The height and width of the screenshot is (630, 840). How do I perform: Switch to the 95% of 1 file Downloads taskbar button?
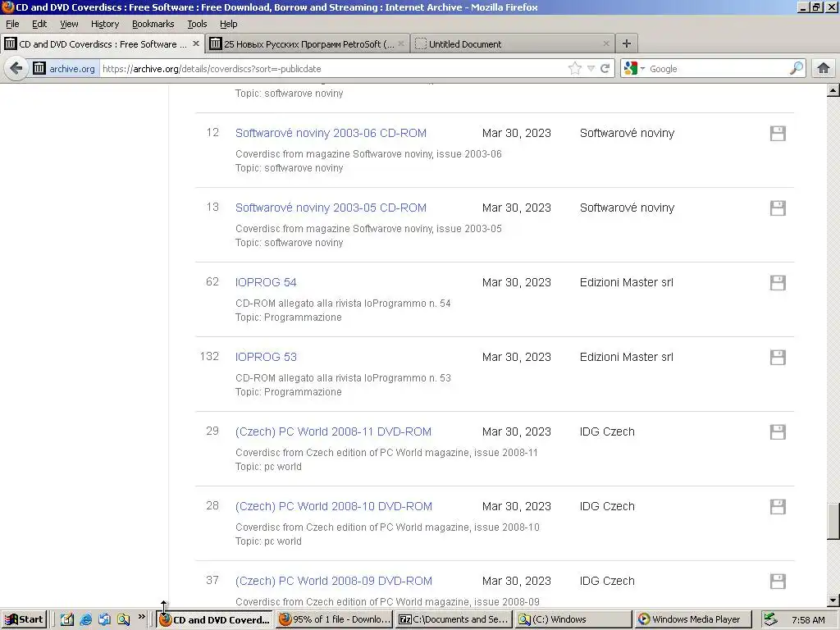pyautogui.click(x=335, y=620)
